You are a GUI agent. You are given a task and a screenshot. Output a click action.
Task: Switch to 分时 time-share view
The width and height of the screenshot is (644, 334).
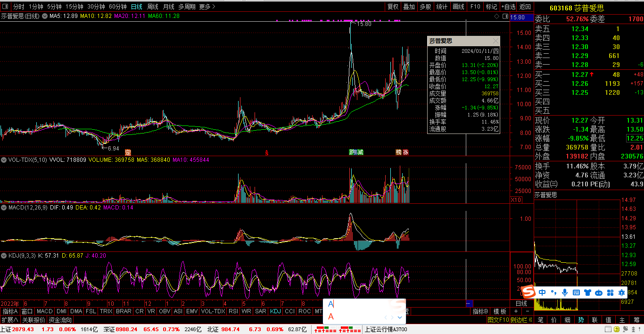tap(18, 7)
